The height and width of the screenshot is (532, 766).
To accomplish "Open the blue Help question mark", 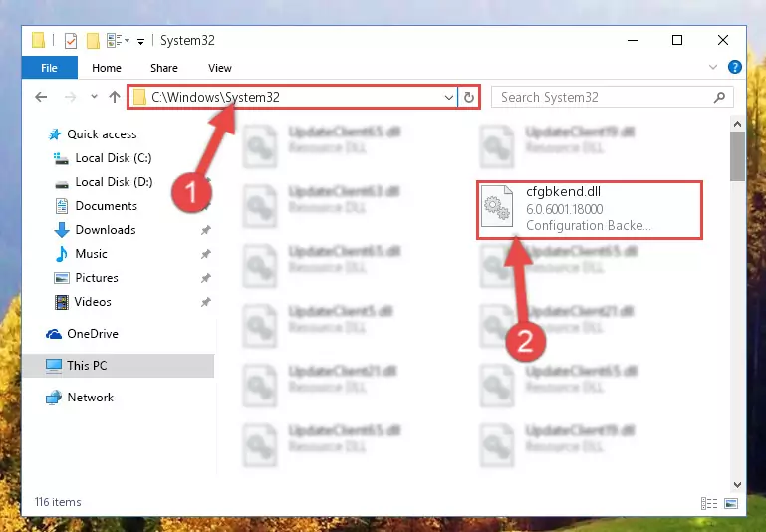I will tap(734, 67).
